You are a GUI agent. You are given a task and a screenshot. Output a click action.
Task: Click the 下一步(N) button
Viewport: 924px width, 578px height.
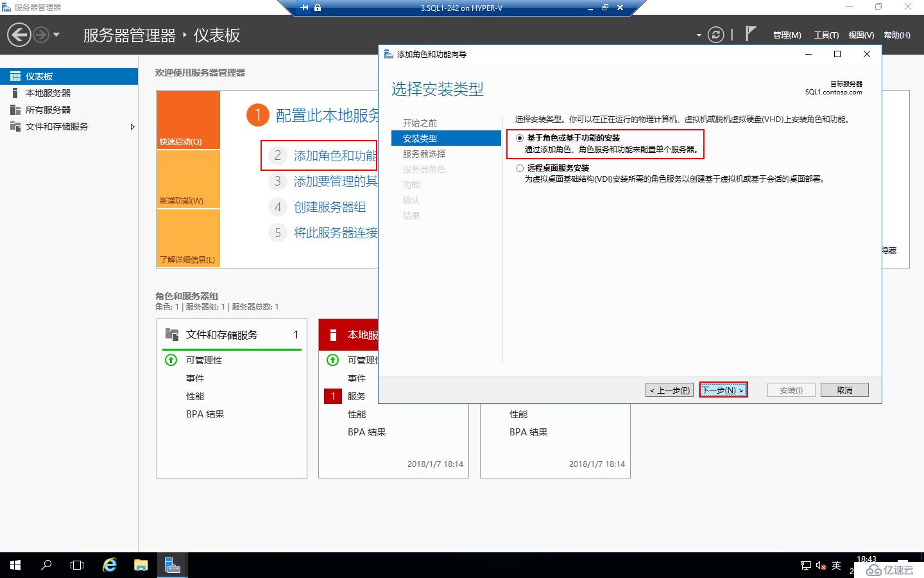[x=723, y=390]
